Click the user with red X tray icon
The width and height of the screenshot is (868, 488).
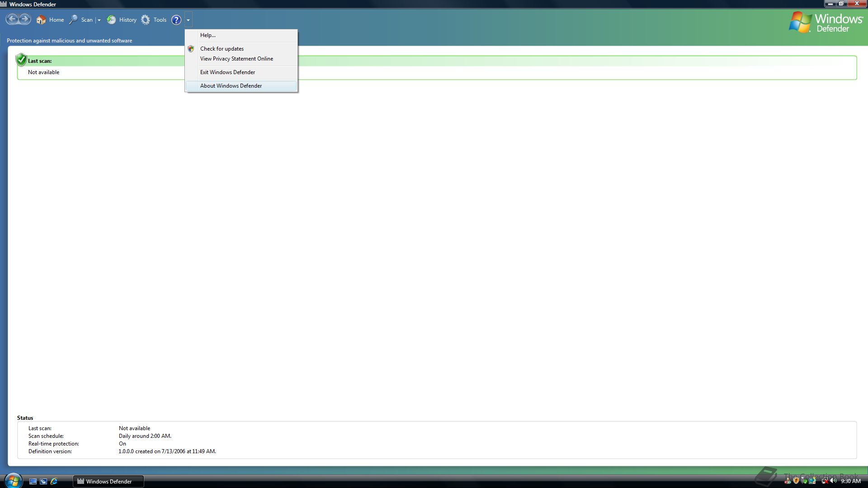[788, 481]
